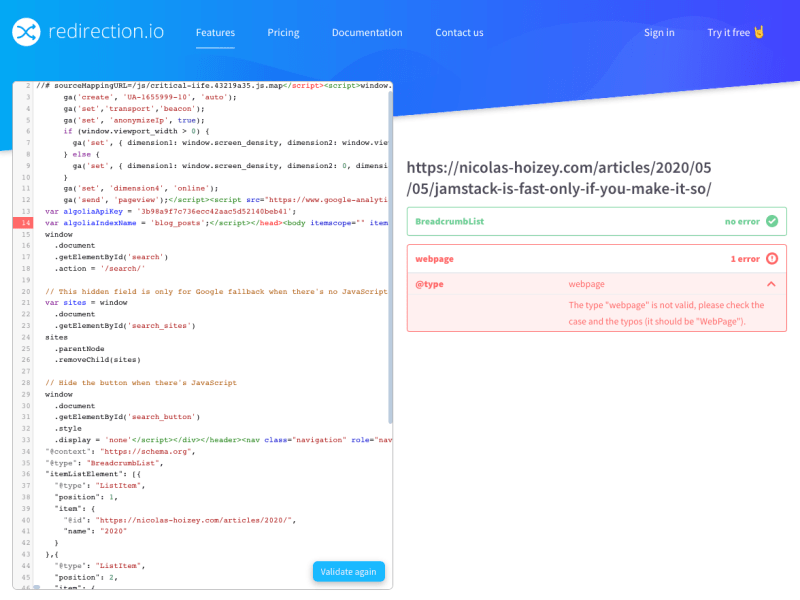Click the red error alert icon
The image size is (800, 600).
(772, 259)
